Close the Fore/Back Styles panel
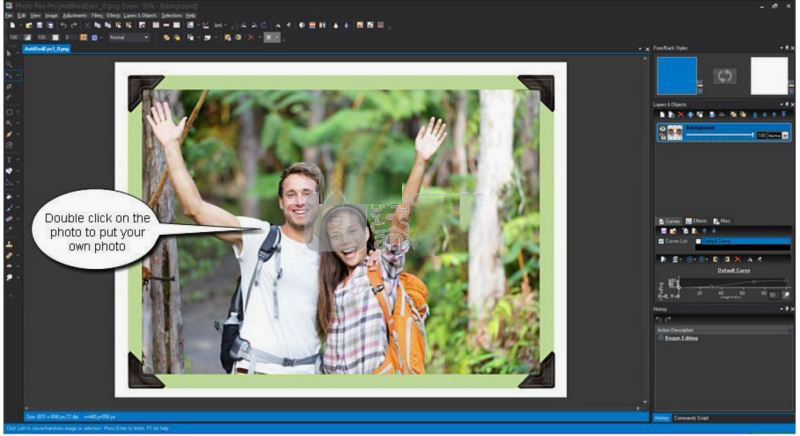This screenshot has width=800, height=436. tap(792, 48)
